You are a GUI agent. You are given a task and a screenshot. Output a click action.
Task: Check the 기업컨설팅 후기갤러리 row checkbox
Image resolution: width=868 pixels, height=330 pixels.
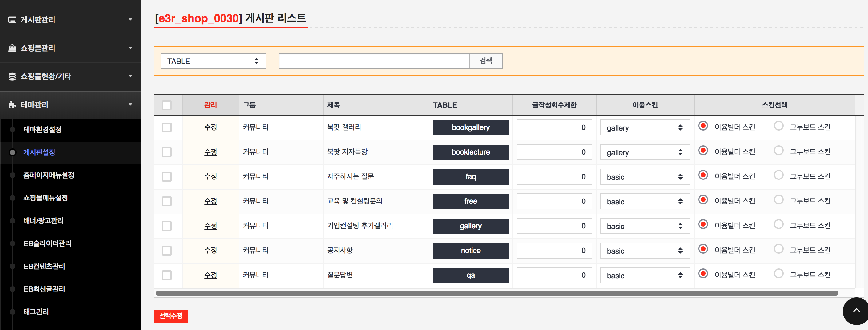[x=167, y=226]
